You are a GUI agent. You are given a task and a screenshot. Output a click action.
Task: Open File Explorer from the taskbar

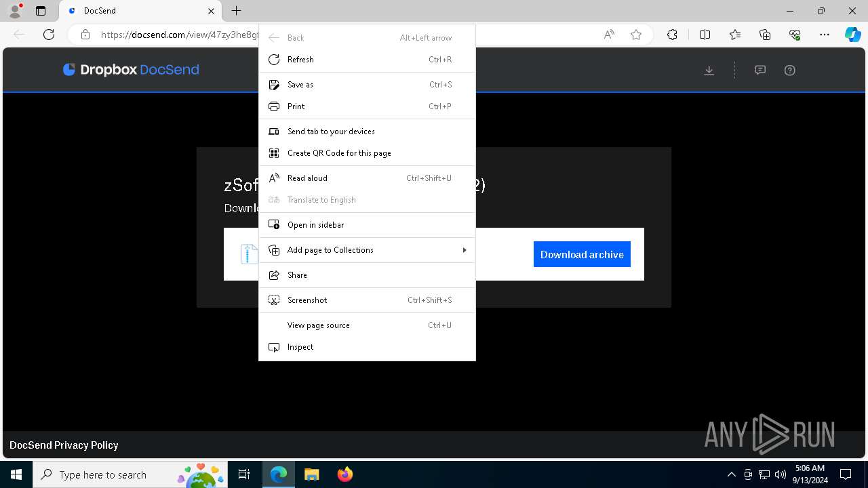click(x=311, y=474)
